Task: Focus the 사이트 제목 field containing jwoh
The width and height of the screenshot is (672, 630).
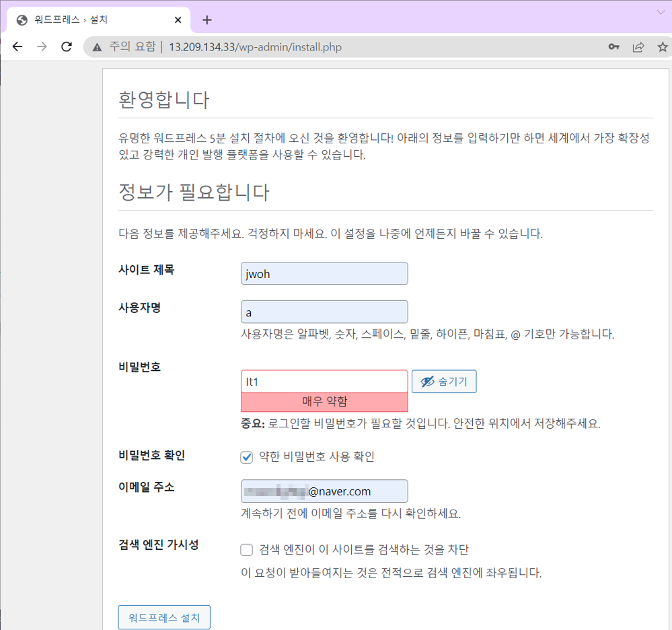Action: coord(324,274)
